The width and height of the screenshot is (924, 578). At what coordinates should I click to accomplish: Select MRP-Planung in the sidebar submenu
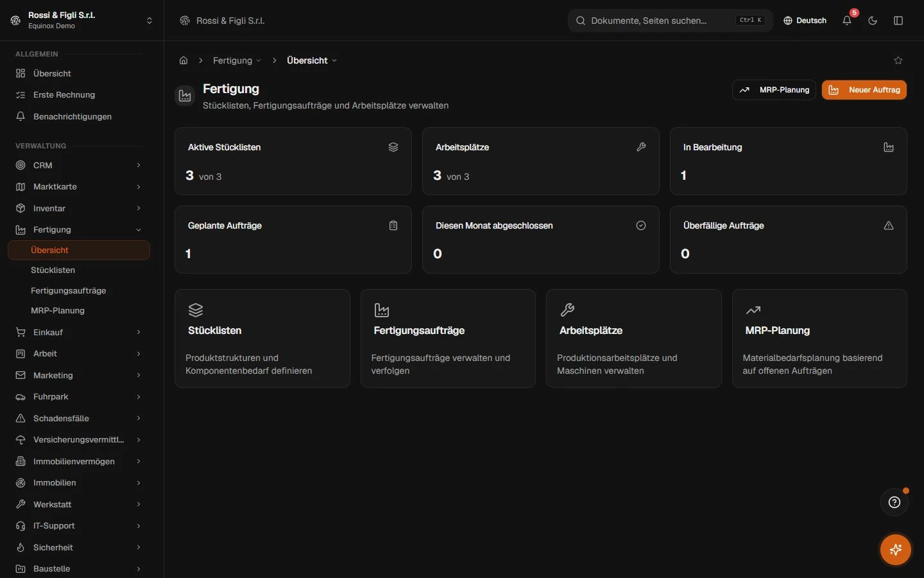(79, 310)
